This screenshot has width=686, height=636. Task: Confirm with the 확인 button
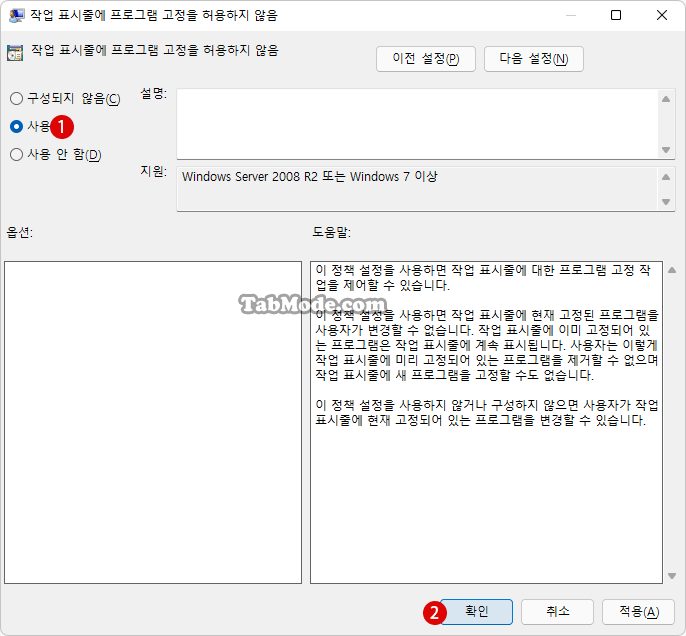click(476, 612)
